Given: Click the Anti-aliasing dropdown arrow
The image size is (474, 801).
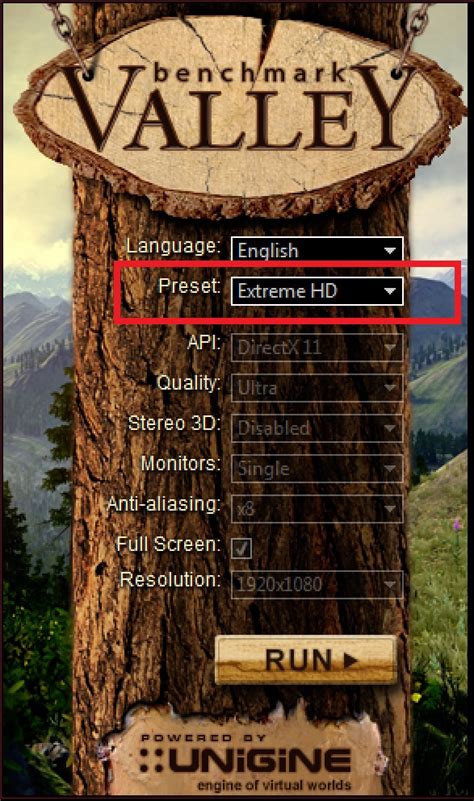Looking at the screenshot, I should pos(390,509).
